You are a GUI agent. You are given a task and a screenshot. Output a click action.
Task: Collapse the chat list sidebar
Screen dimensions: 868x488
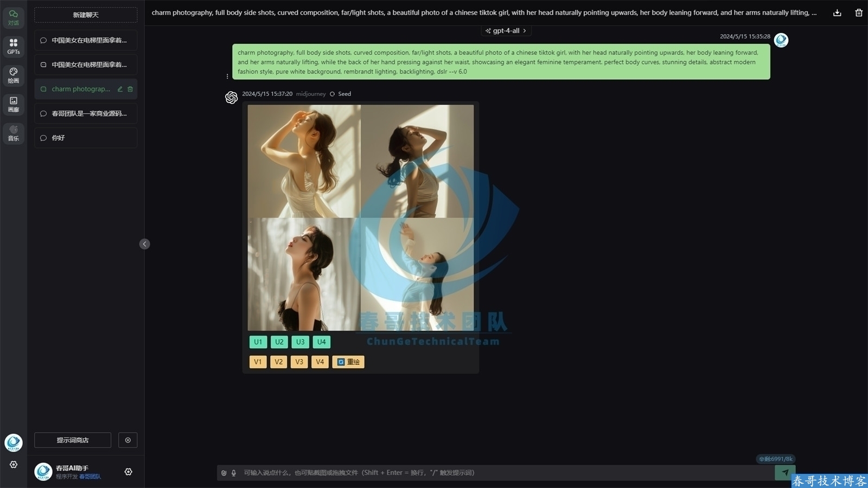(144, 244)
